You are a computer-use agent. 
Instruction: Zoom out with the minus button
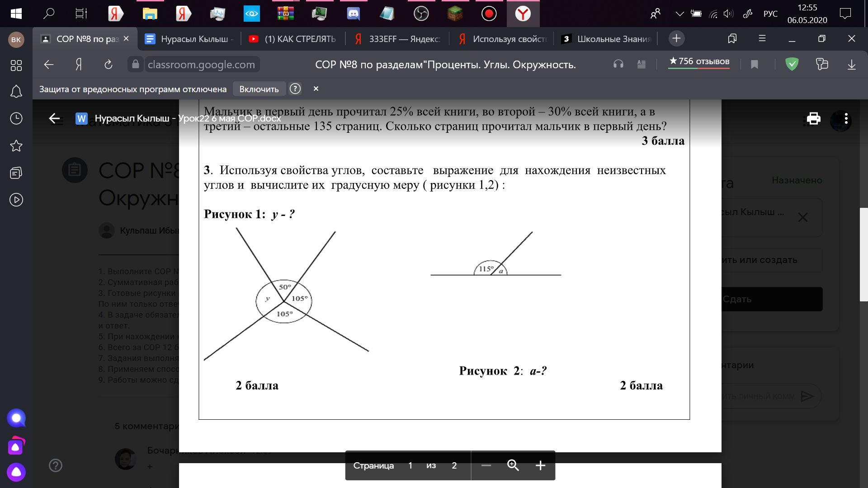coord(486,465)
